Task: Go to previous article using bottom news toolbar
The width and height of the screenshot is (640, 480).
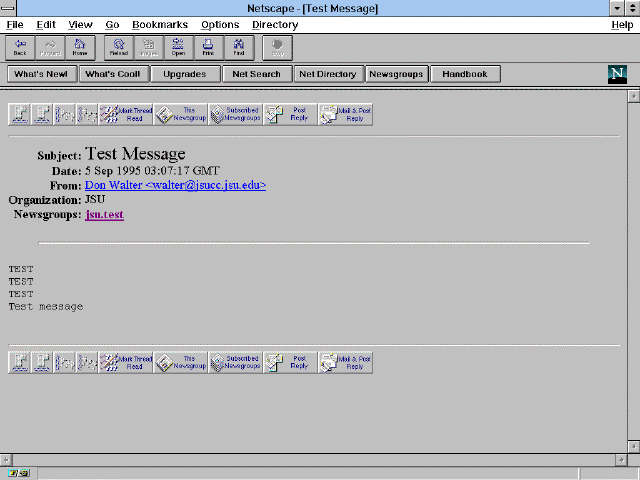Action: (x=19, y=362)
